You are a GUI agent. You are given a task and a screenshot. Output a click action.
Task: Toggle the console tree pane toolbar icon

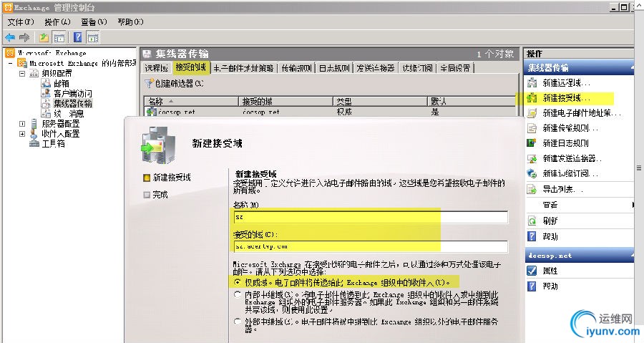pyautogui.click(x=59, y=38)
